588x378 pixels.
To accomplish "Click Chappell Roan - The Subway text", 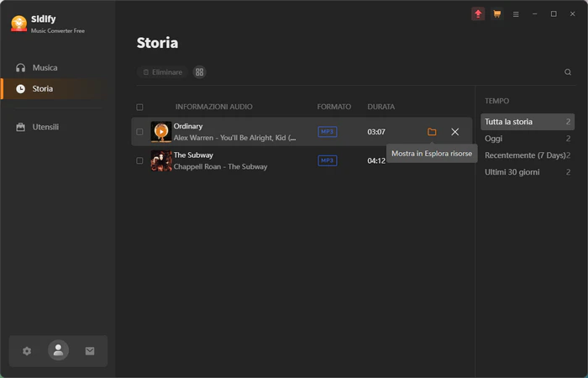I will click(220, 166).
